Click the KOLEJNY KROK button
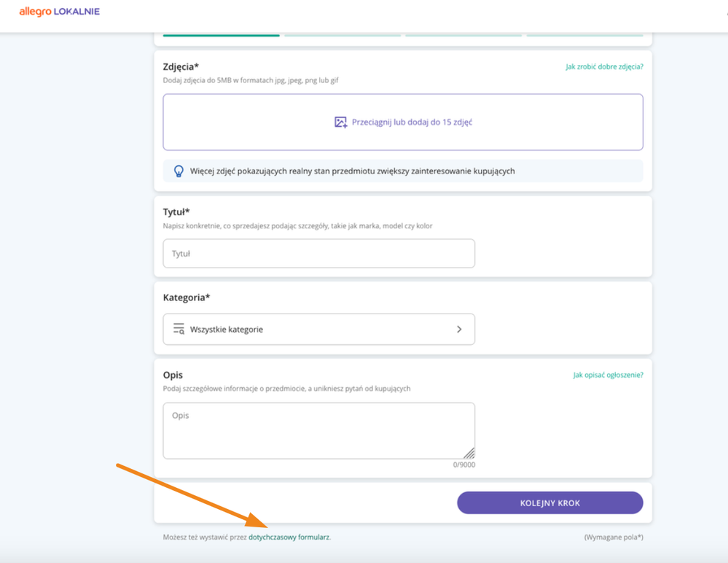Image resolution: width=728 pixels, height=563 pixels. [x=550, y=503]
